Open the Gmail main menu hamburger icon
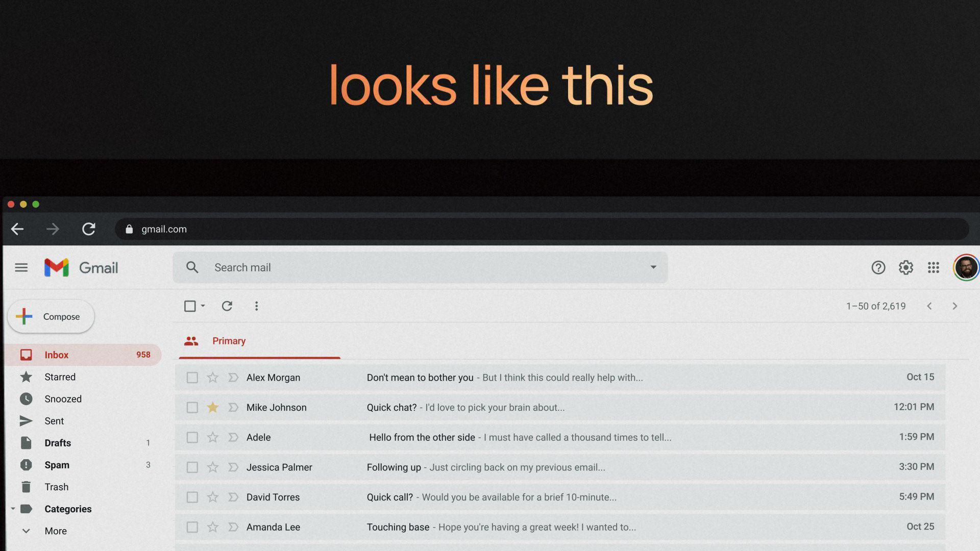 21,267
